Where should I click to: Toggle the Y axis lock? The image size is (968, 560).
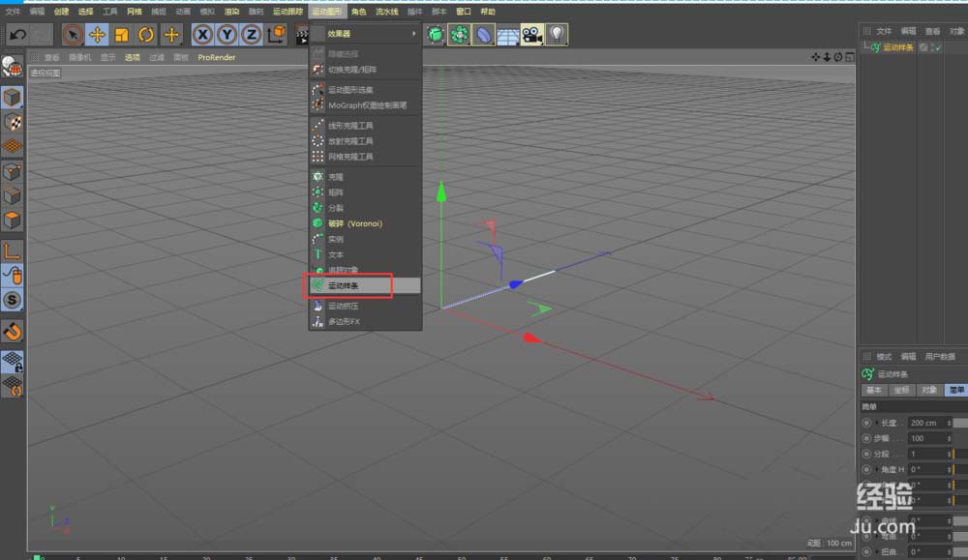(227, 35)
